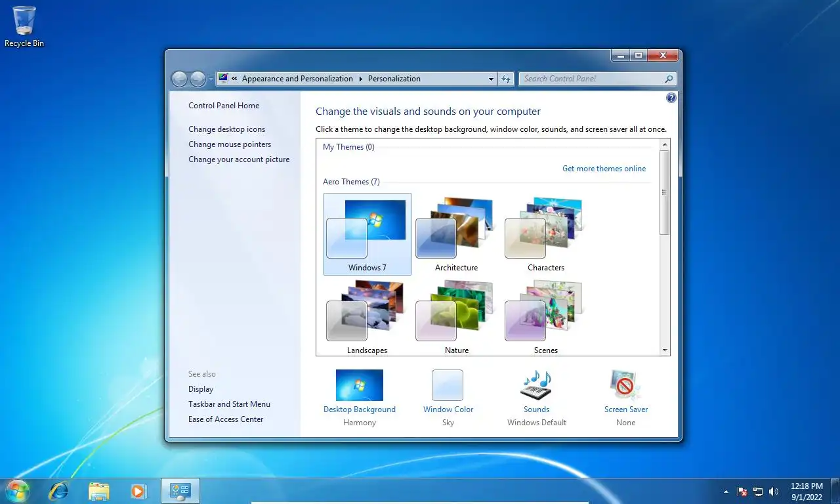Viewport: 840px width, 504px height.
Task: Click the Window Color Sky swatch
Action: pos(448,385)
